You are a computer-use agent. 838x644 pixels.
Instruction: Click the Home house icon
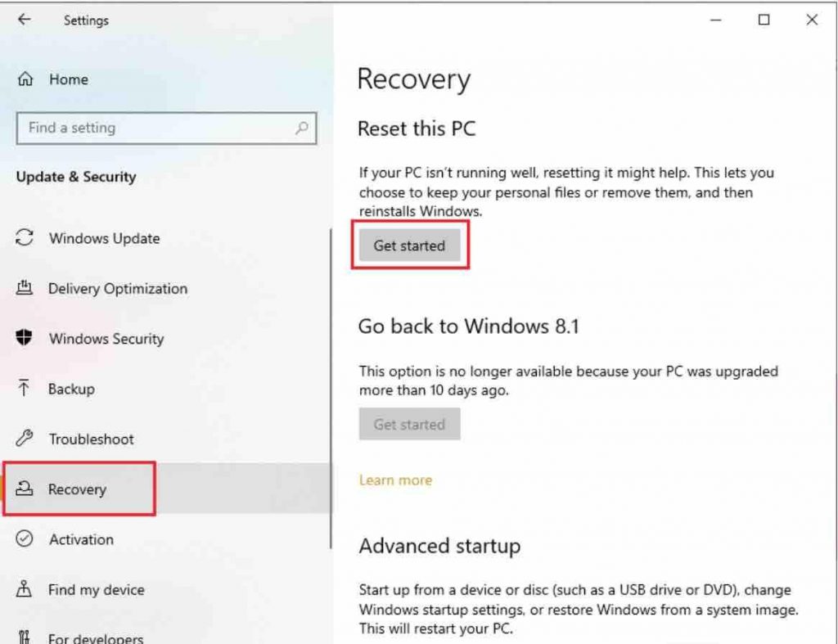point(25,79)
